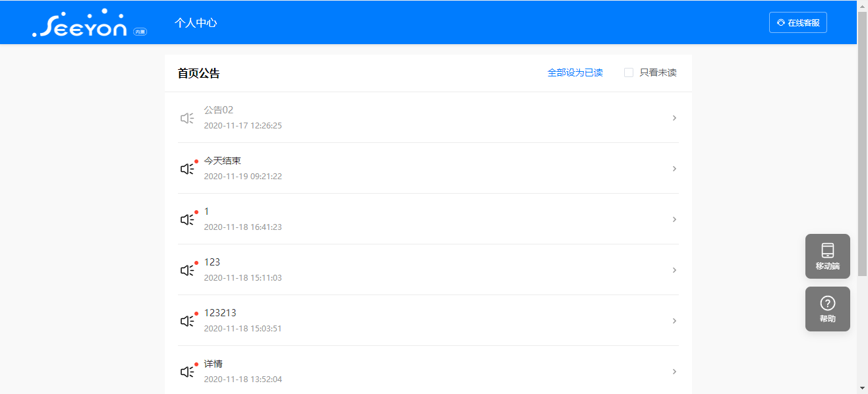Open 在线客服 online support button
The width and height of the screenshot is (868, 394).
click(x=798, y=22)
